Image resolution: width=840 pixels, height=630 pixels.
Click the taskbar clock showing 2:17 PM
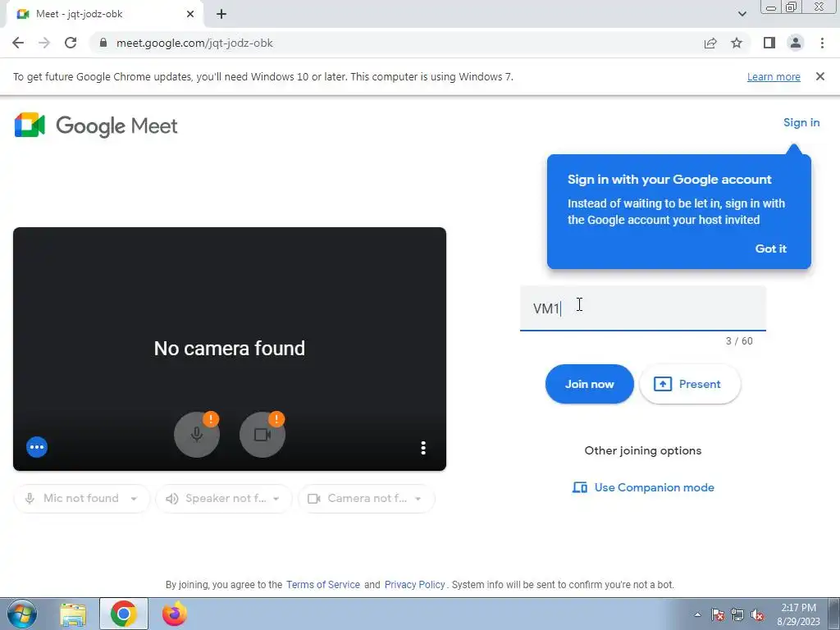click(798, 614)
